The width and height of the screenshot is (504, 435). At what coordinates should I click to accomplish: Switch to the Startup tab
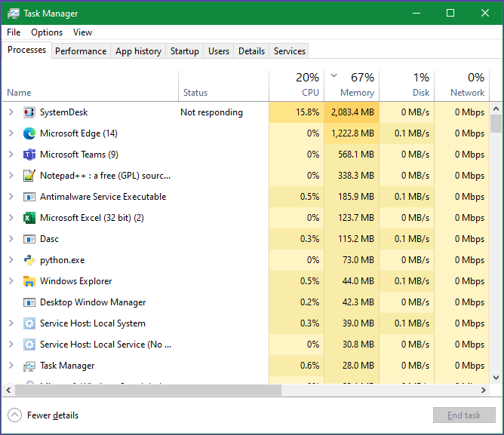[184, 51]
